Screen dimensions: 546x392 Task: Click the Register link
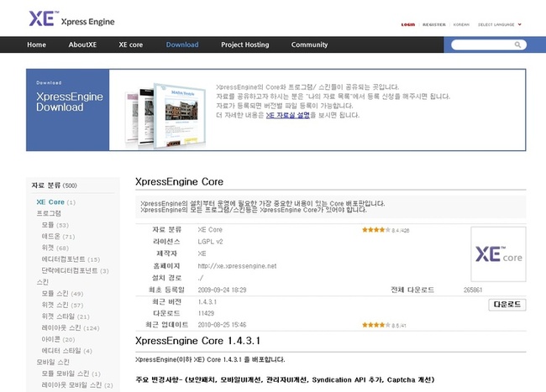point(434,24)
